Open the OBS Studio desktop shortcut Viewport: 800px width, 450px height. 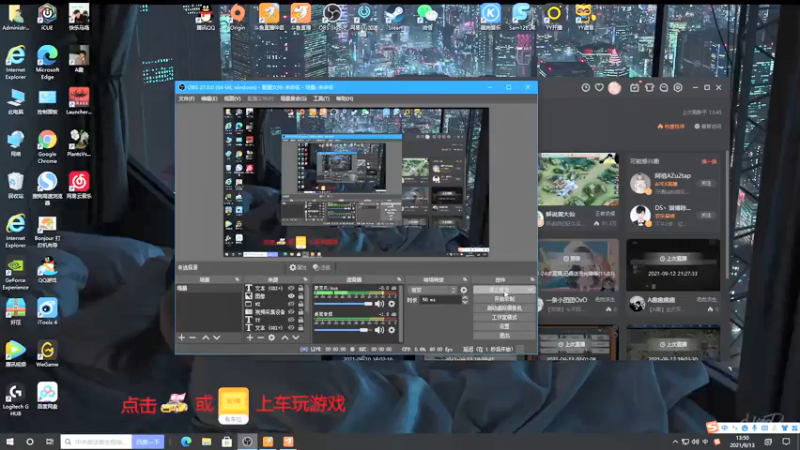[332, 16]
